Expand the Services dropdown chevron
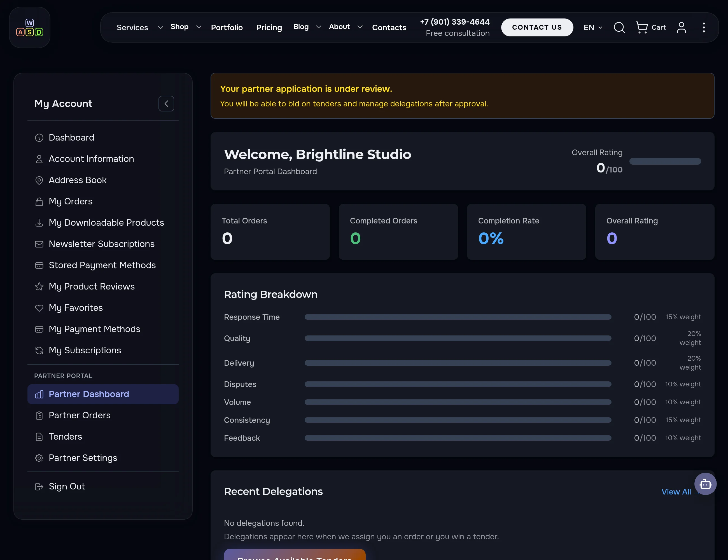728x560 pixels. pos(160,27)
